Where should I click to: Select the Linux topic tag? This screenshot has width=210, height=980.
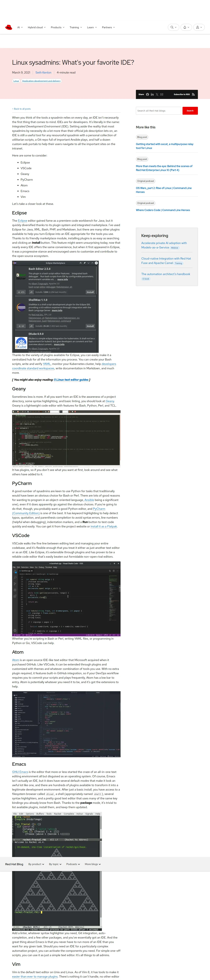(x=16, y=81)
